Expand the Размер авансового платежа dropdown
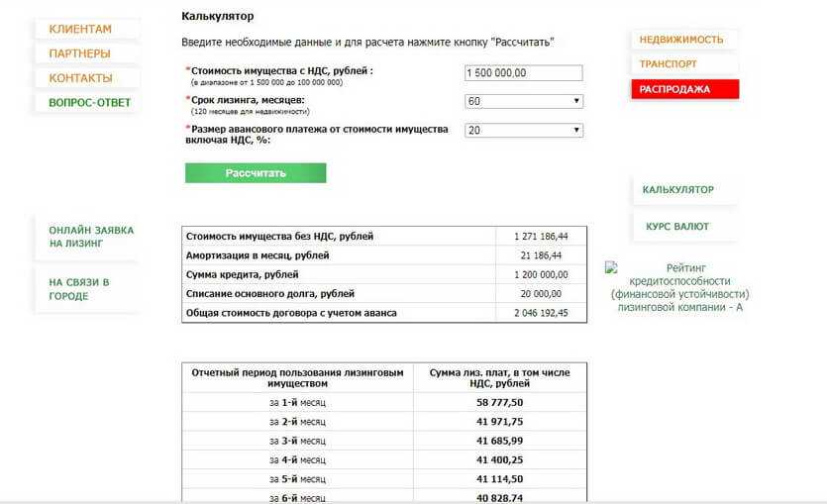The height and width of the screenshot is (504, 827). coord(524,131)
